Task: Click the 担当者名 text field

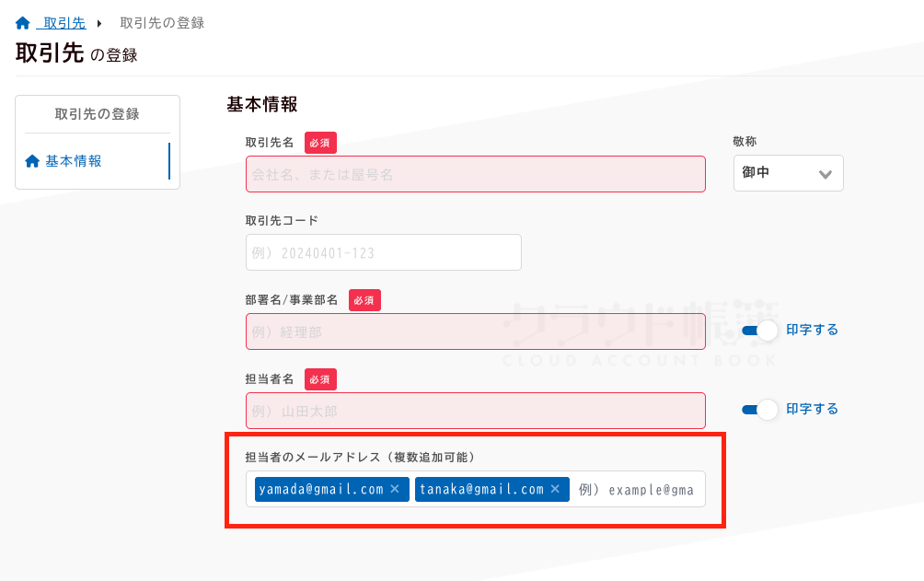Action: [x=475, y=411]
